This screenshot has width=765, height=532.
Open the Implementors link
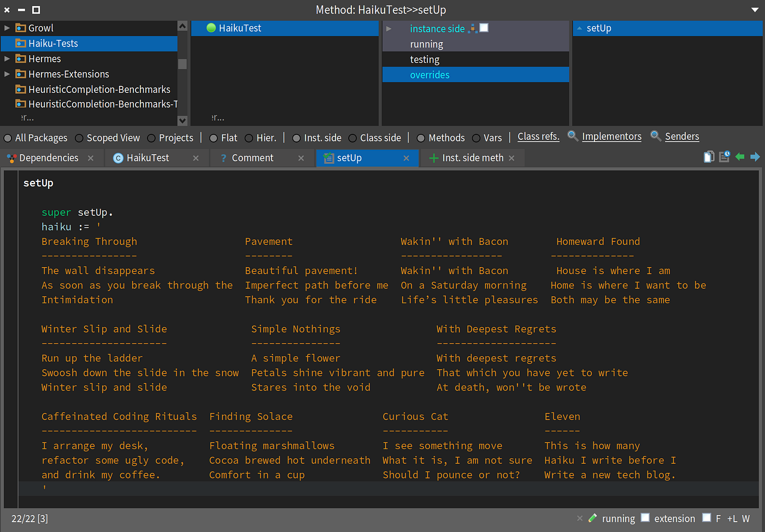pos(611,137)
